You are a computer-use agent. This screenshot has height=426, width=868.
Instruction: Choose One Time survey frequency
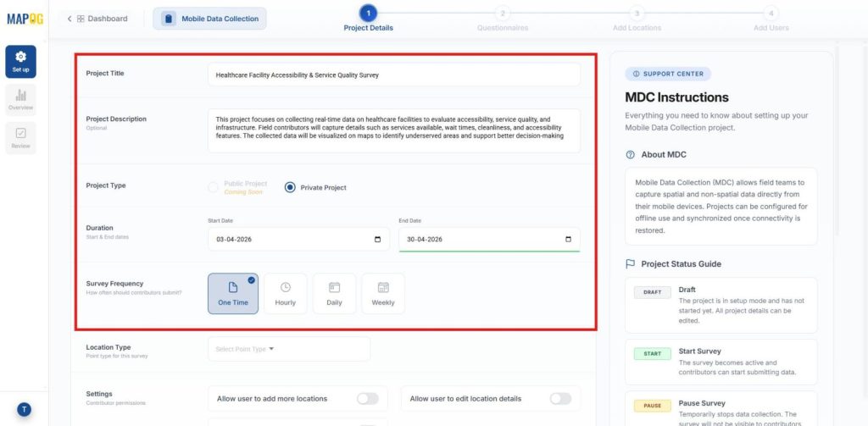[233, 294]
